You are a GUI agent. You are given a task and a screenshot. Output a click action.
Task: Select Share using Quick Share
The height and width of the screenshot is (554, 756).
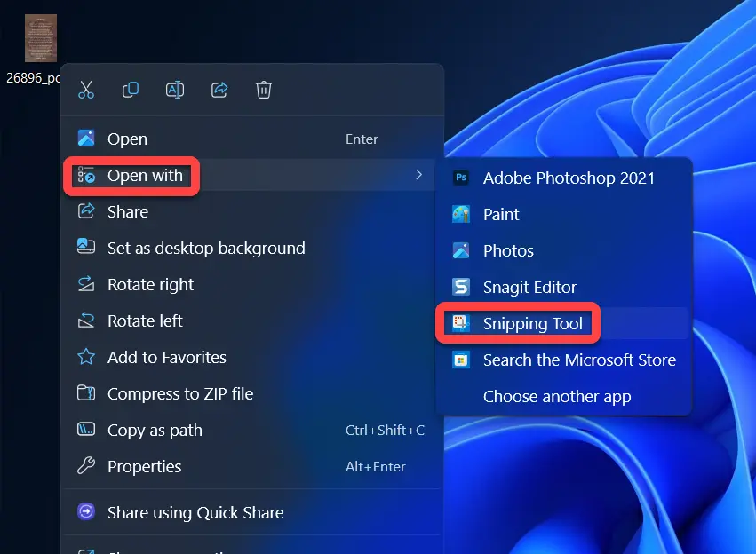coord(251,512)
